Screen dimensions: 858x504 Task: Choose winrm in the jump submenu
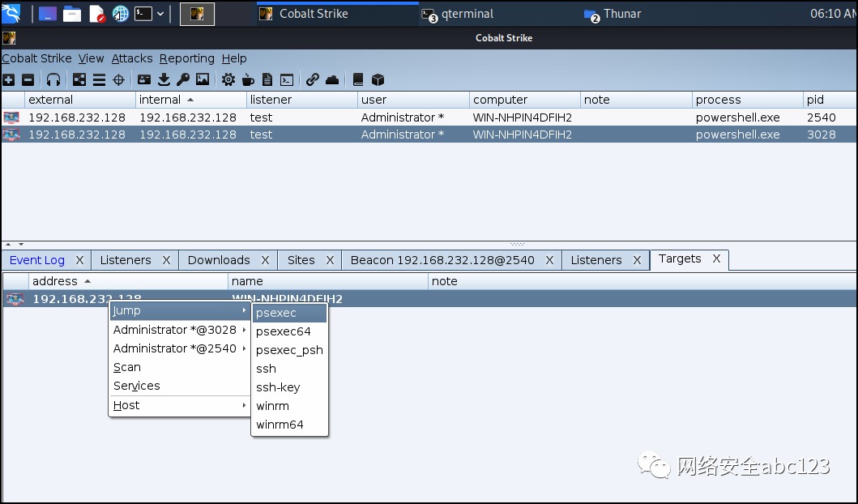click(272, 406)
